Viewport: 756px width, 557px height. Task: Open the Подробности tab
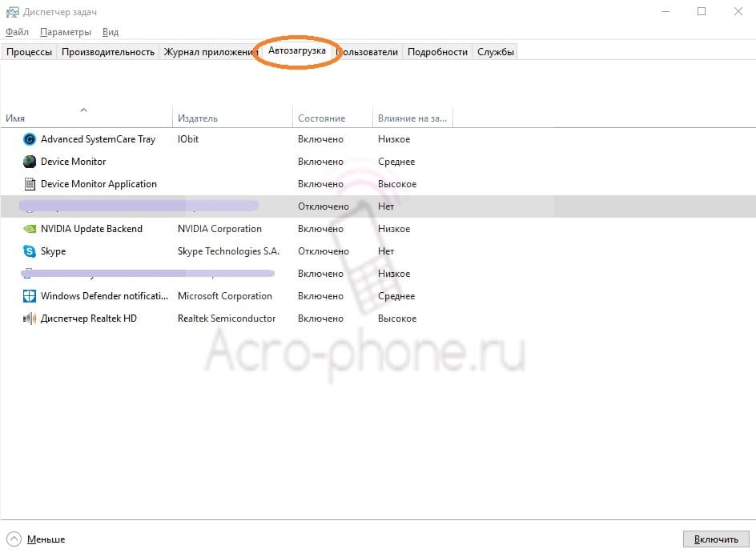437,52
